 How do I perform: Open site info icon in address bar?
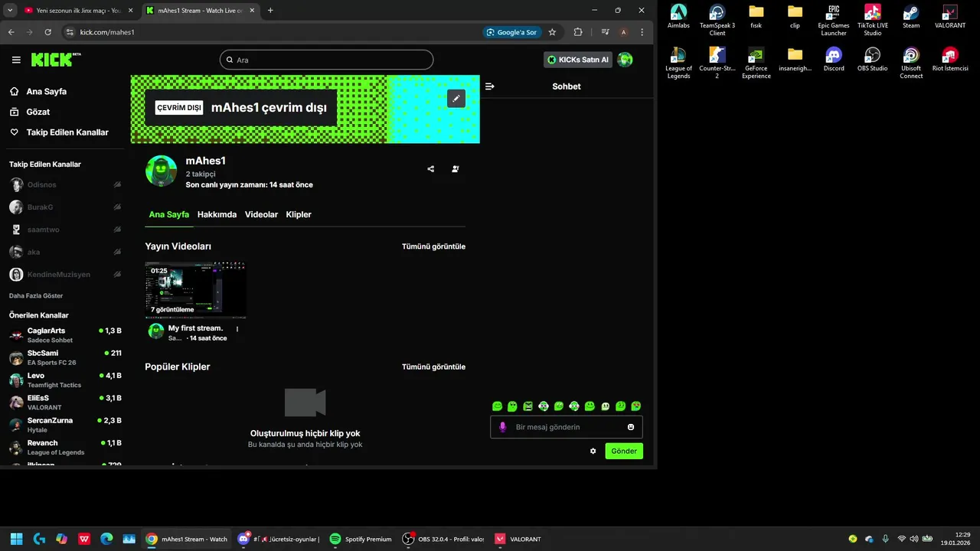click(70, 32)
